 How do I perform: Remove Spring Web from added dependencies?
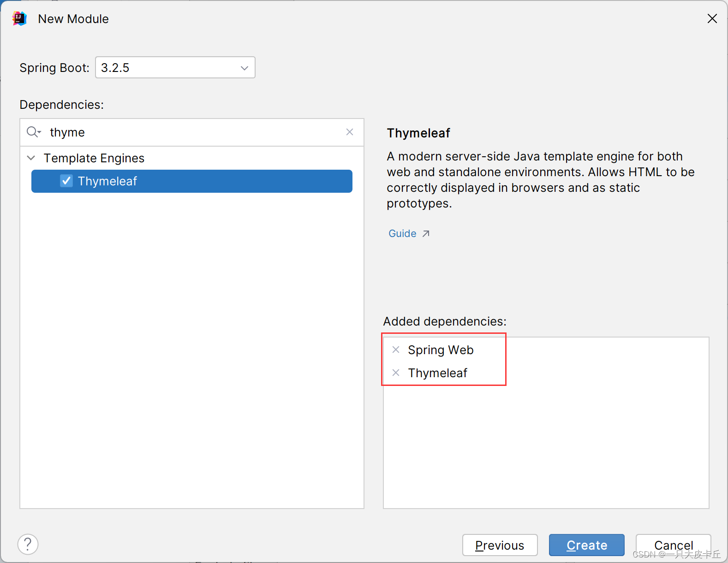coord(396,350)
